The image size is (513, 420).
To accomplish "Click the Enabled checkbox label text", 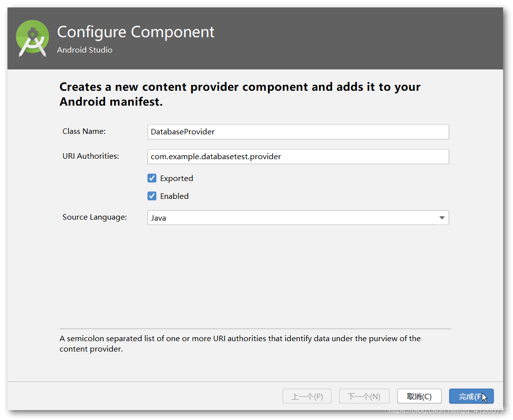I will click(x=174, y=196).
